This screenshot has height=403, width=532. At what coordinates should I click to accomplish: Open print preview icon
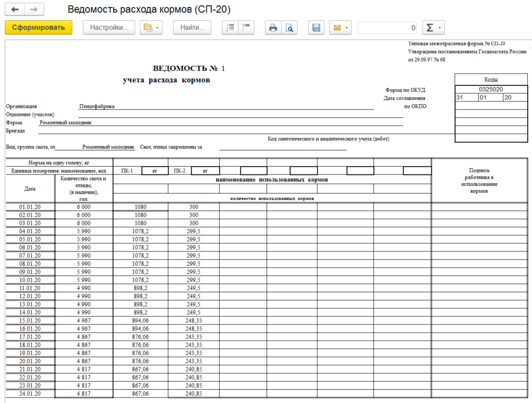tap(290, 28)
